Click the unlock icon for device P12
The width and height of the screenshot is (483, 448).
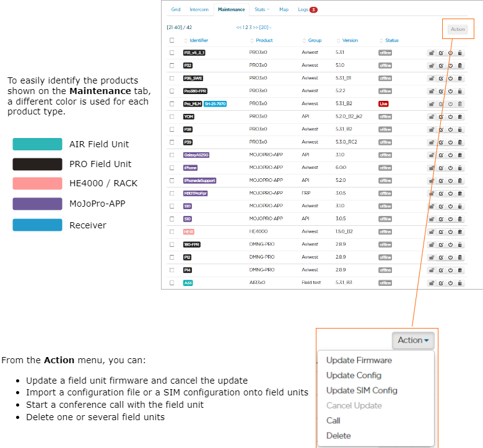point(431,257)
